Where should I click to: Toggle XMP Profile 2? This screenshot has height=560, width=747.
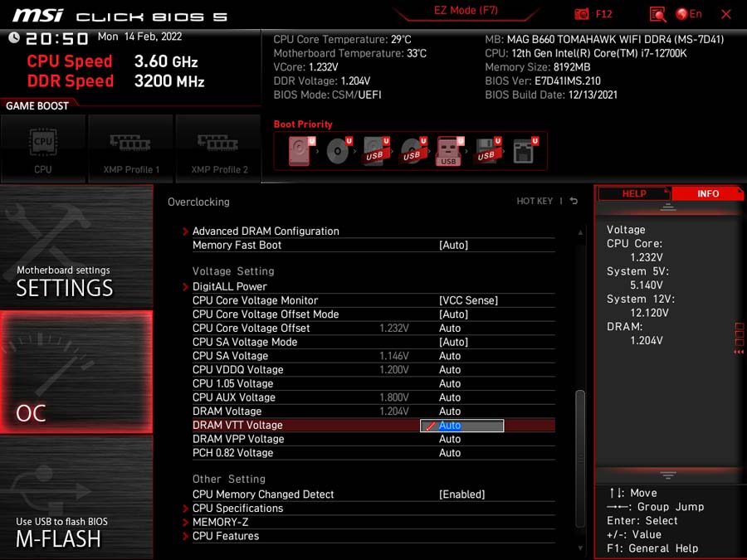pos(218,149)
